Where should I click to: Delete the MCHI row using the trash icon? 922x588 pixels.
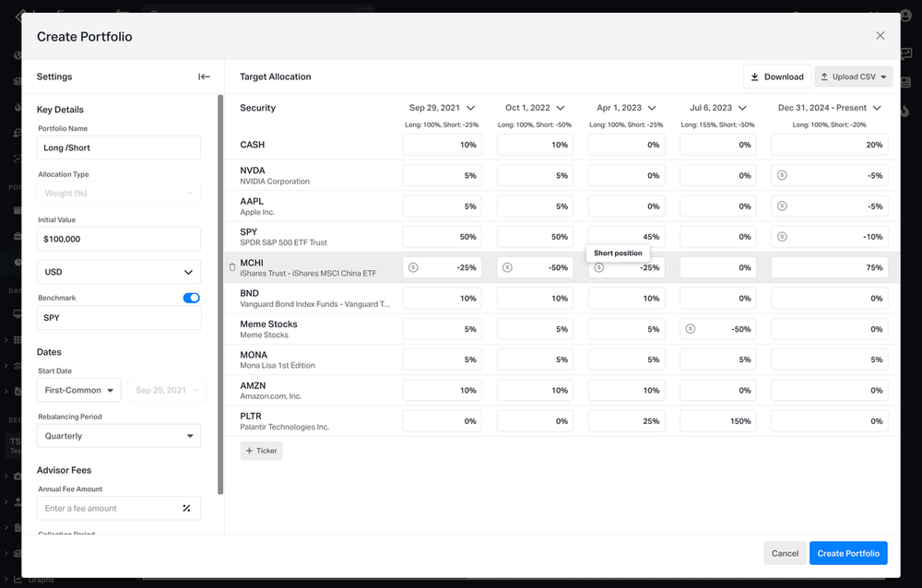[232, 267]
